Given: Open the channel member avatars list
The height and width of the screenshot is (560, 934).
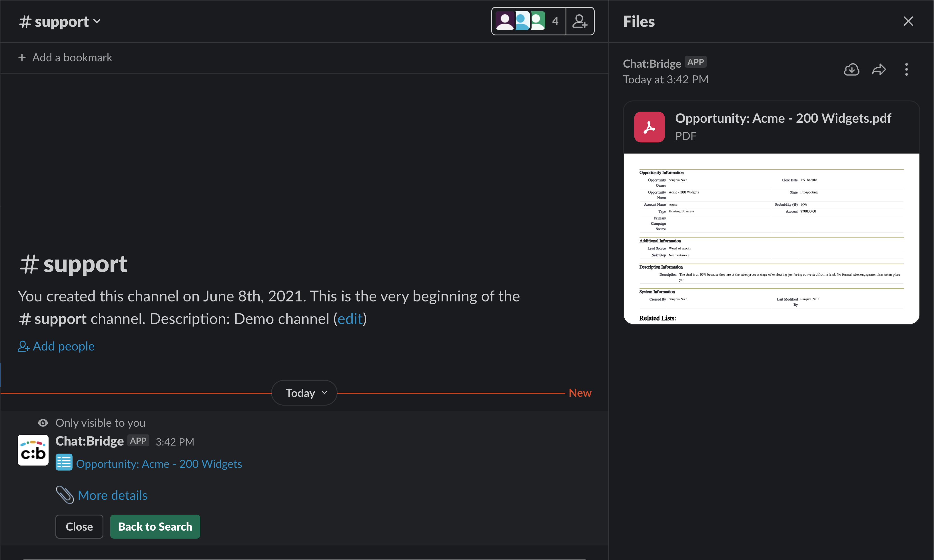Looking at the screenshot, I should [x=528, y=21].
